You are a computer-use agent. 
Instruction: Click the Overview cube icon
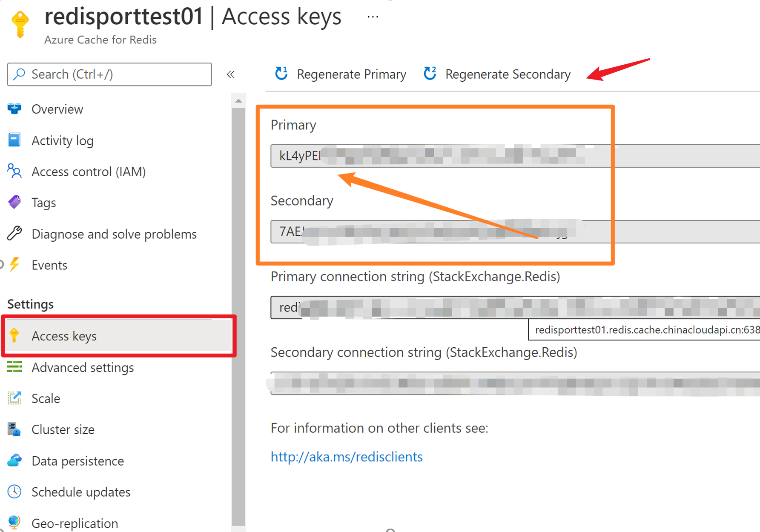pos(14,109)
